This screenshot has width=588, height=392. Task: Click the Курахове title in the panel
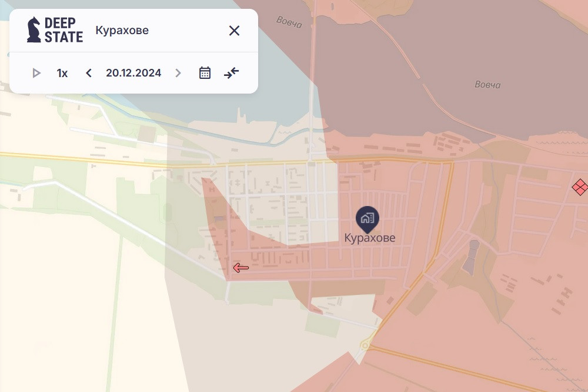(x=122, y=31)
